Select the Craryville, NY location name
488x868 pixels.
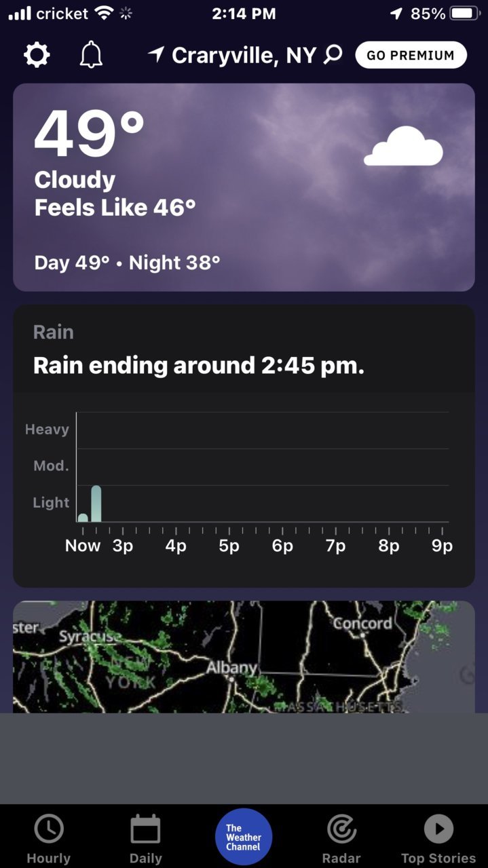tap(244, 55)
